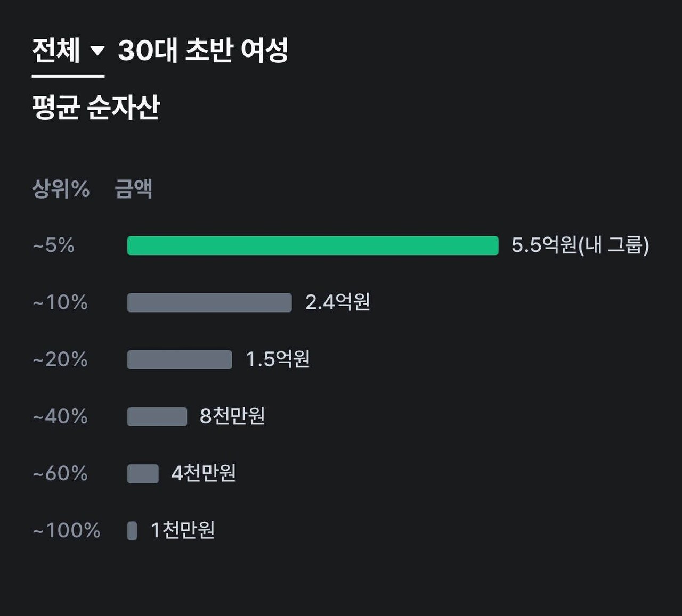Click the 금액 column header

[134, 188]
